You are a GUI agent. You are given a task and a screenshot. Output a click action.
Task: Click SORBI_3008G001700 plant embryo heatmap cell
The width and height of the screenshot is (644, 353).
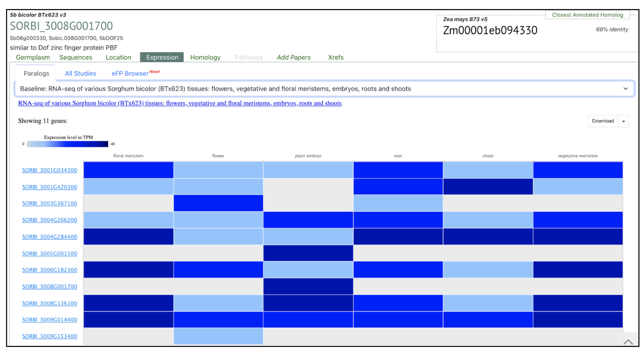pyautogui.click(x=308, y=286)
